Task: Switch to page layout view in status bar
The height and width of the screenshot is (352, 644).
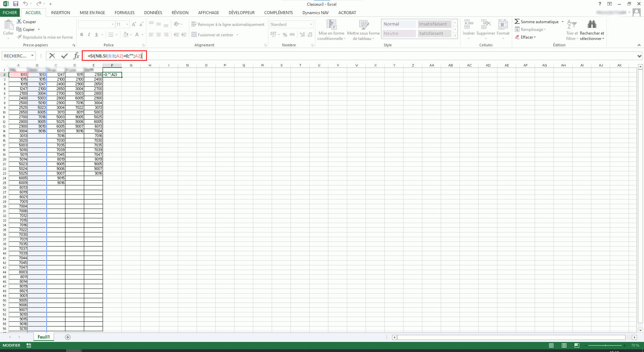Action: 564,345
